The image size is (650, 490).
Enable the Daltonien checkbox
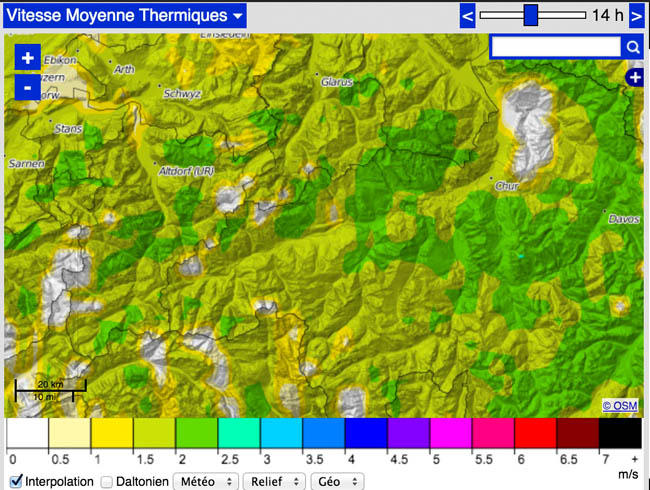[107, 482]
